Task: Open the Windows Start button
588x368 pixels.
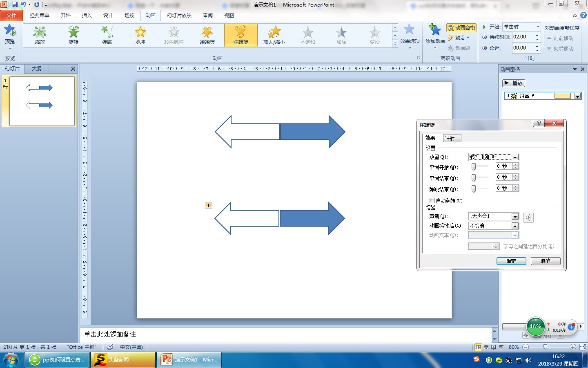Action: pos(11,360)
